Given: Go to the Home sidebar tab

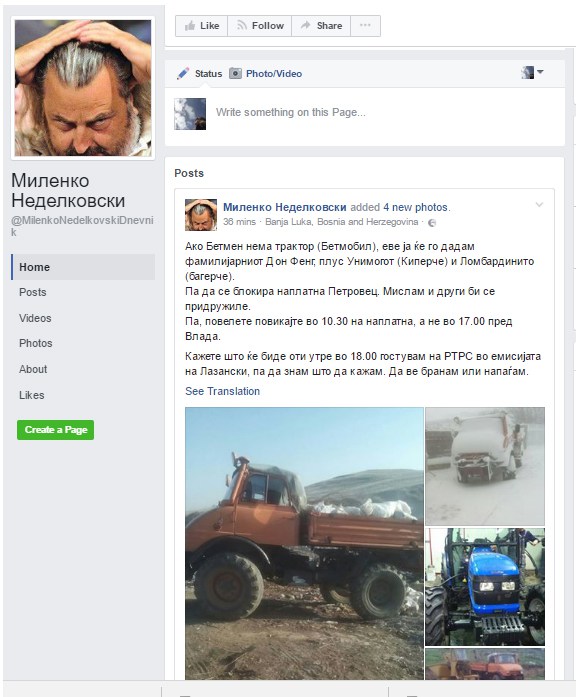Looking at the screenshot, I should click(83, 267).
